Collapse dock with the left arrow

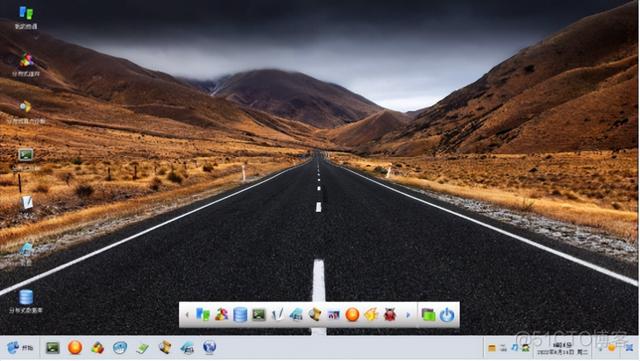(187, 315)
